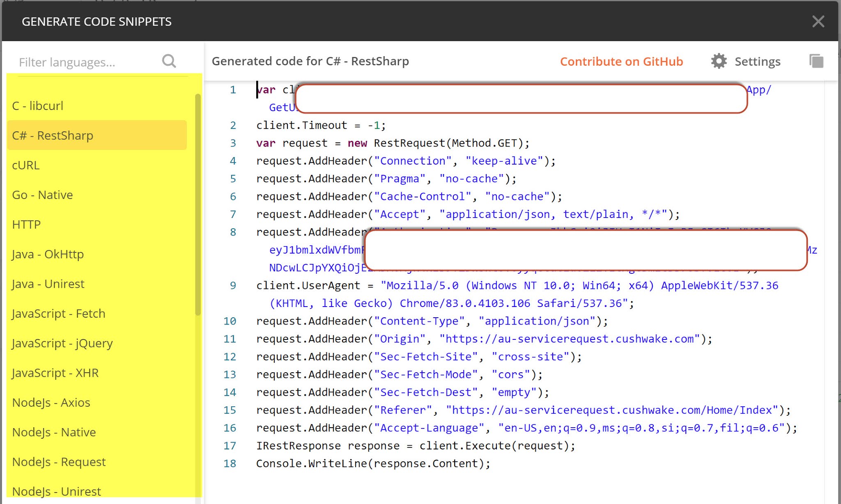Image resolution: width=841 pixels, height=504 pixels.
Task: Copy code with the clipboard icon
Action: point(816,61)
